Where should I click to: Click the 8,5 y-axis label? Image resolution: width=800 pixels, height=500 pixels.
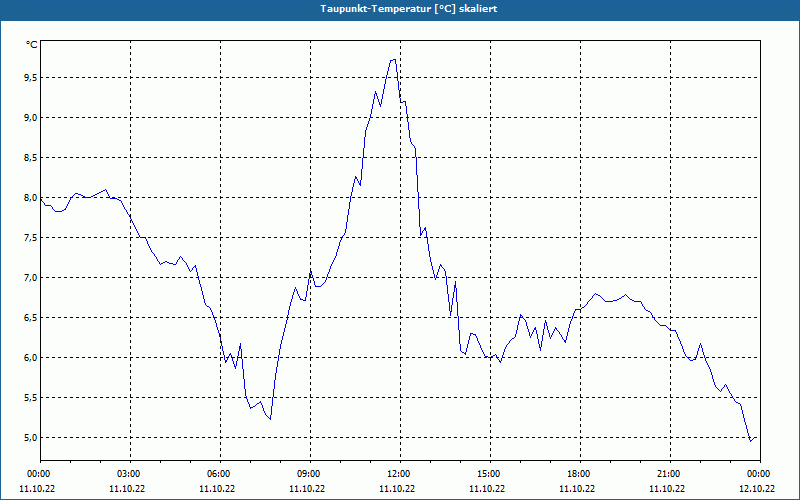tap(31, 158)
